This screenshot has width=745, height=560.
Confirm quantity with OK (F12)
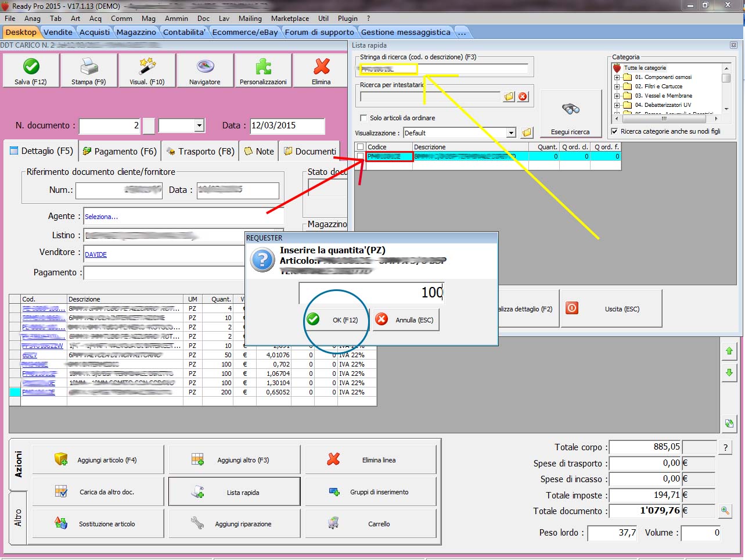(x=336, y=320)
